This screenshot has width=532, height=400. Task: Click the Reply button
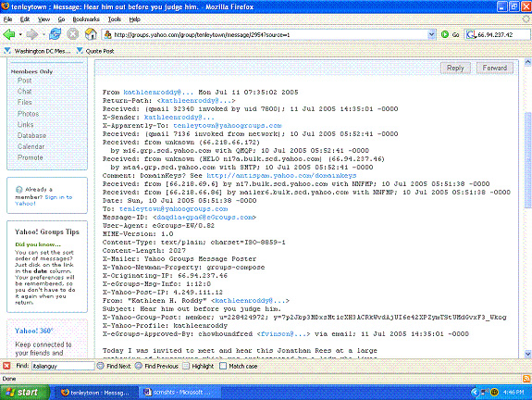tap(455, 68)
